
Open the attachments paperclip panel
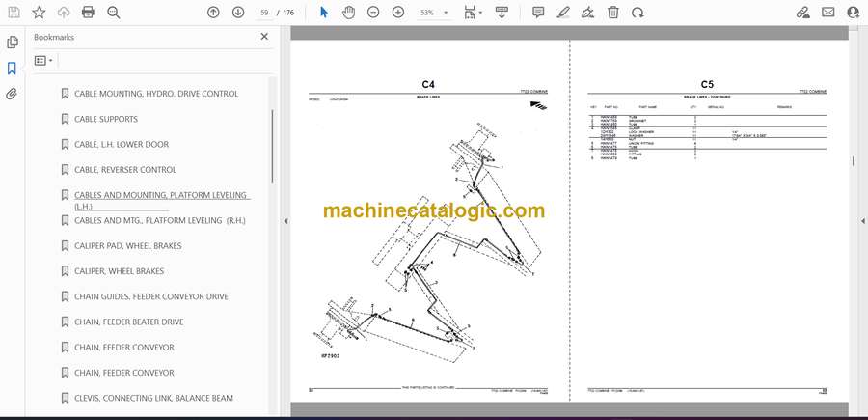pyautogui.click(x=12, y=94)
